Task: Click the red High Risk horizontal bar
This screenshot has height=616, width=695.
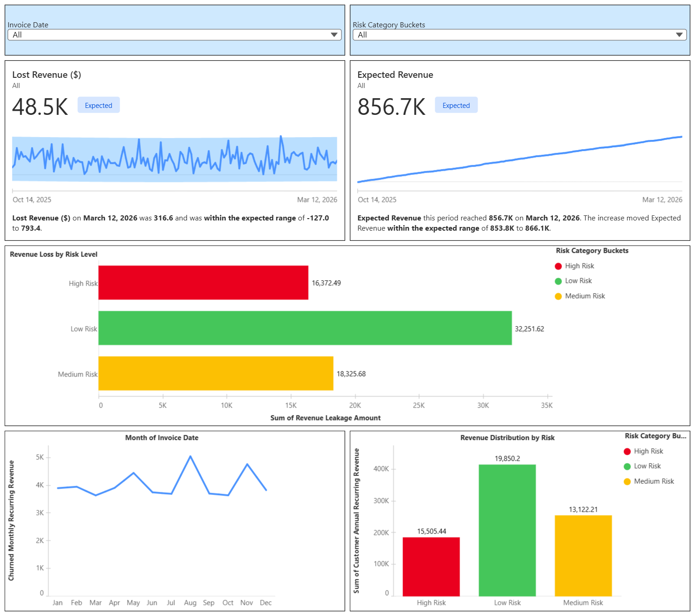Action: tap(203, 283)
